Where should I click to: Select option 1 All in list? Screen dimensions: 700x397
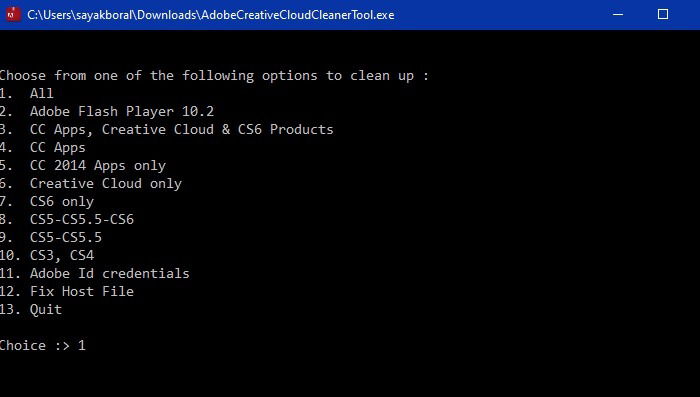[27, 93]
